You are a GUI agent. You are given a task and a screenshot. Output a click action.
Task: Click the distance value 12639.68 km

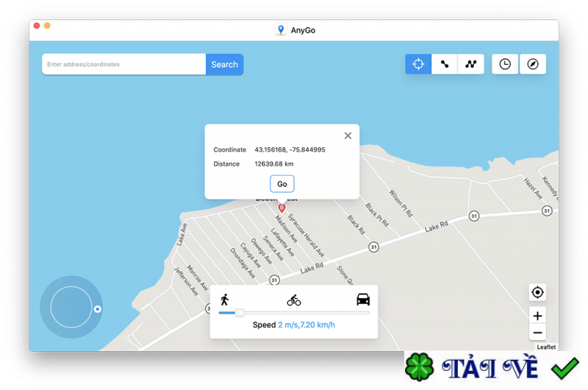point(274,164)
